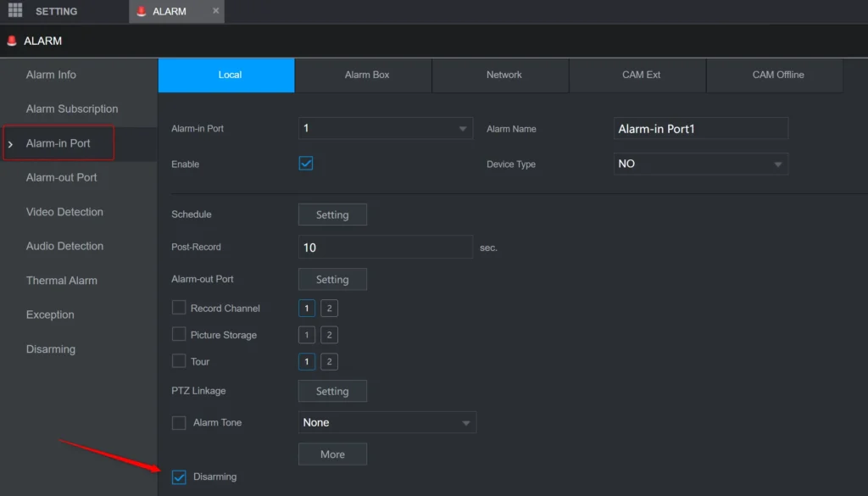Viewport: 868px width, 496px height.
Task: Switch to the Network tab
Action: [500, 75]
